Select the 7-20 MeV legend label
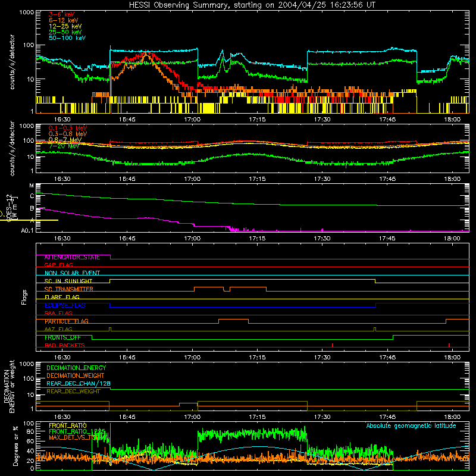Viewport: 476px width, 476px height. pyautogui.click(x=64, y=146)
